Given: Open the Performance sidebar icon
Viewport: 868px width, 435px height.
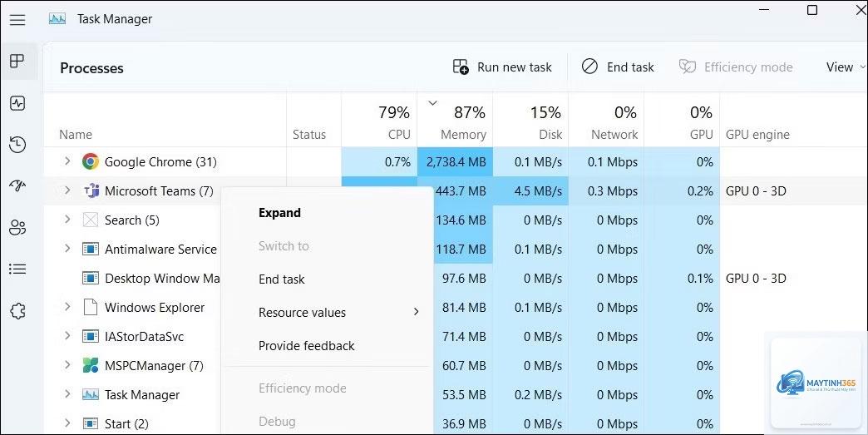Looking at the screenshot, I should point(17,103).
